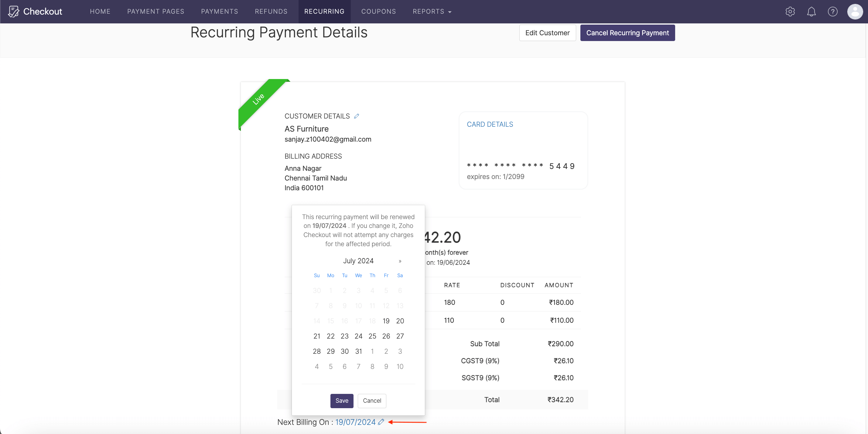Click the Checkout logo
Viewport: 868px width, 434px height.
[35, 11]
